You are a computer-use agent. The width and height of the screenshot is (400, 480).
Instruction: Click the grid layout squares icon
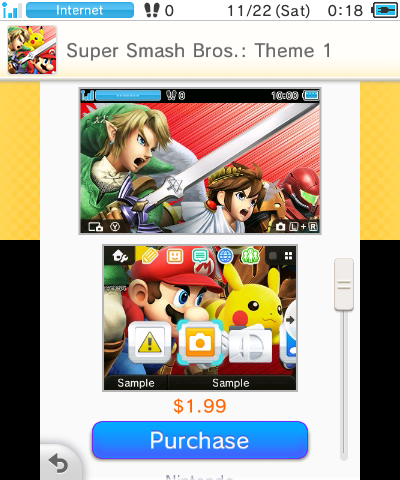[x=288, y=256]
